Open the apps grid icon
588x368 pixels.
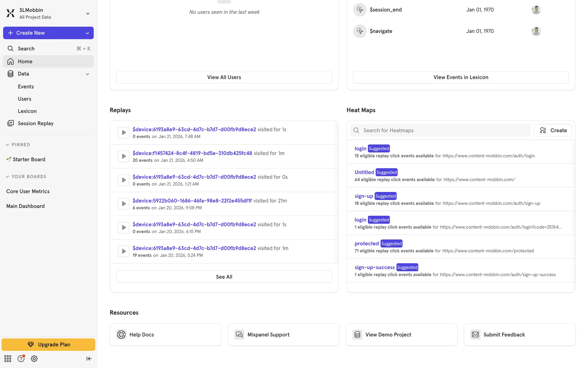pyautogui.click(x=8, y=358)
